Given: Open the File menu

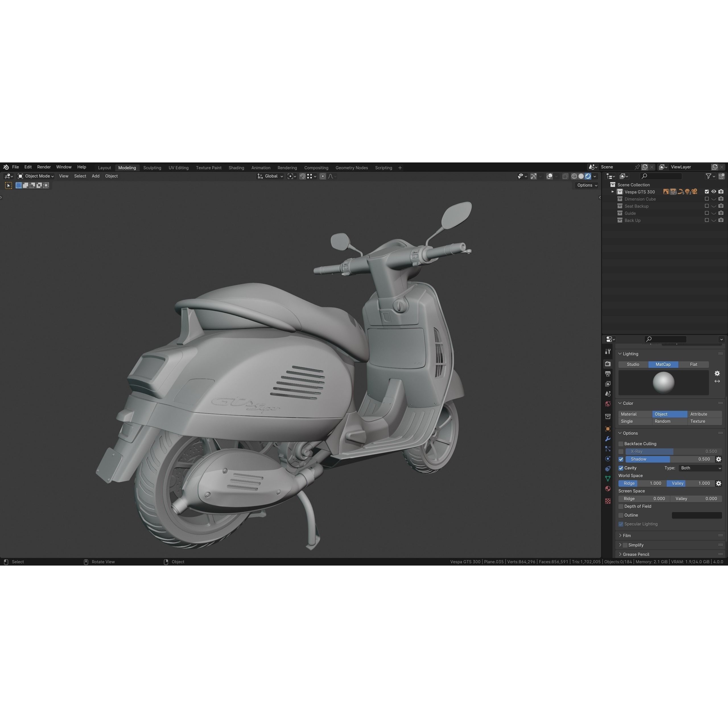Looking at the screenshot, I should pos(15,167).
